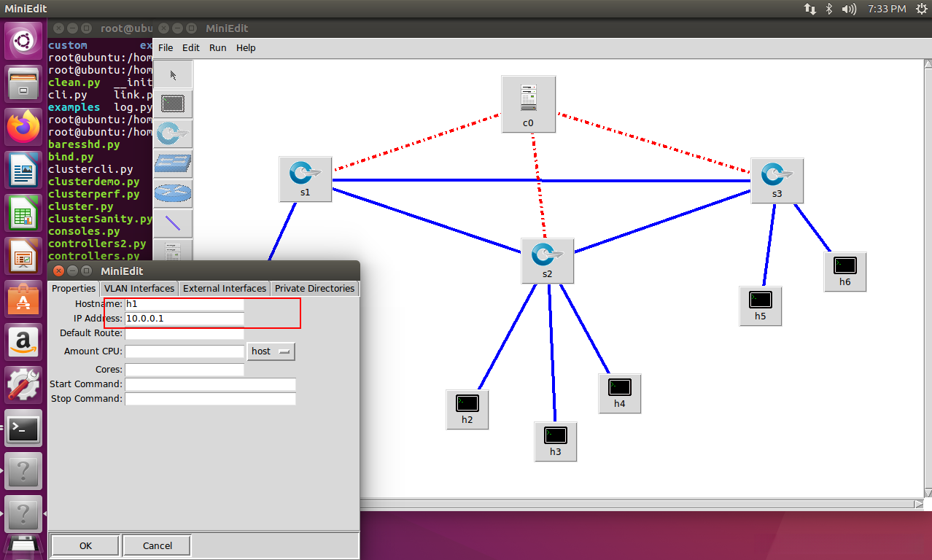Image resolution: width=932 pixels, height=560 pixels.
Task: Launch Firefox from the dock
Action: point(23,127)
